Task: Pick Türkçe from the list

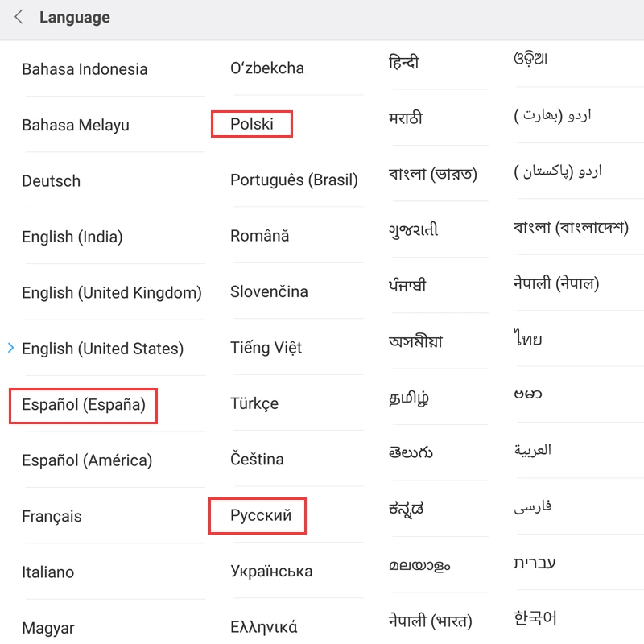Action: (x=254, y=403)
